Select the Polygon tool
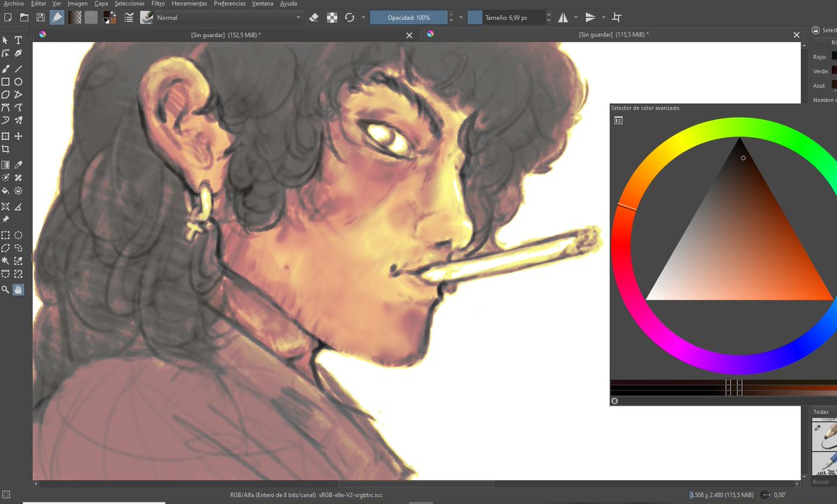Image resolution: width=837 pixels, height=504 pixels. 6,94
